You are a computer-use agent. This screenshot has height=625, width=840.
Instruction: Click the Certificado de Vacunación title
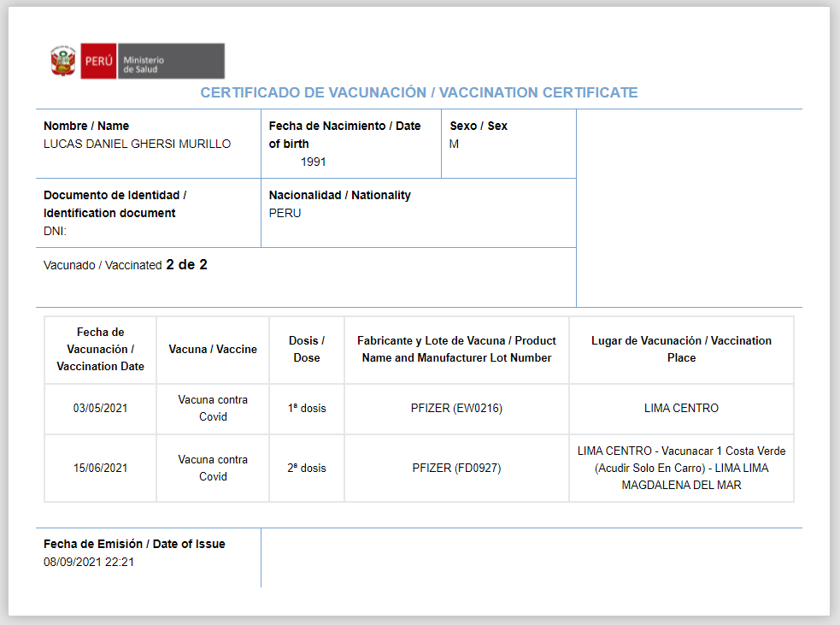click(419, 92)
